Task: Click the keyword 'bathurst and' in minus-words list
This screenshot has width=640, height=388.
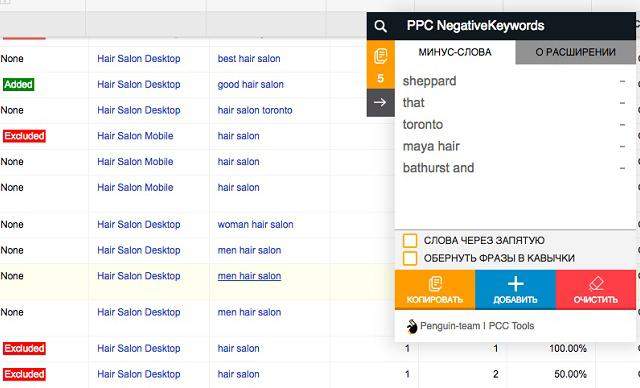Action: 438,168
